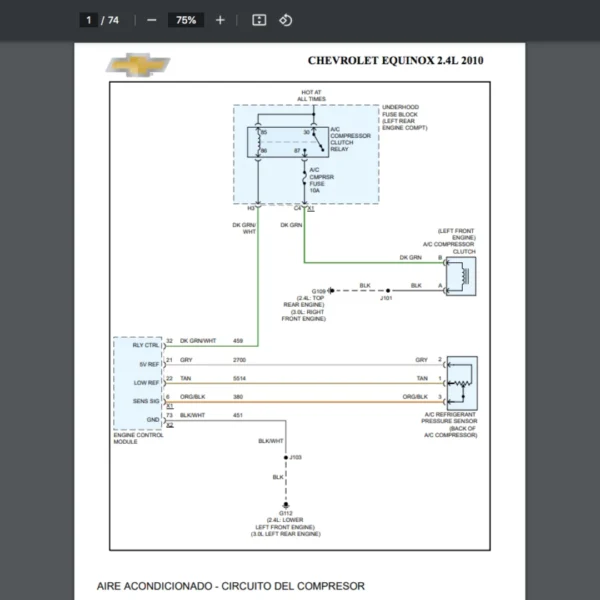Click the CHEVROLET EQUINOX 2.4L 2010 title
The image size is (600, 600).
point(396,61)
